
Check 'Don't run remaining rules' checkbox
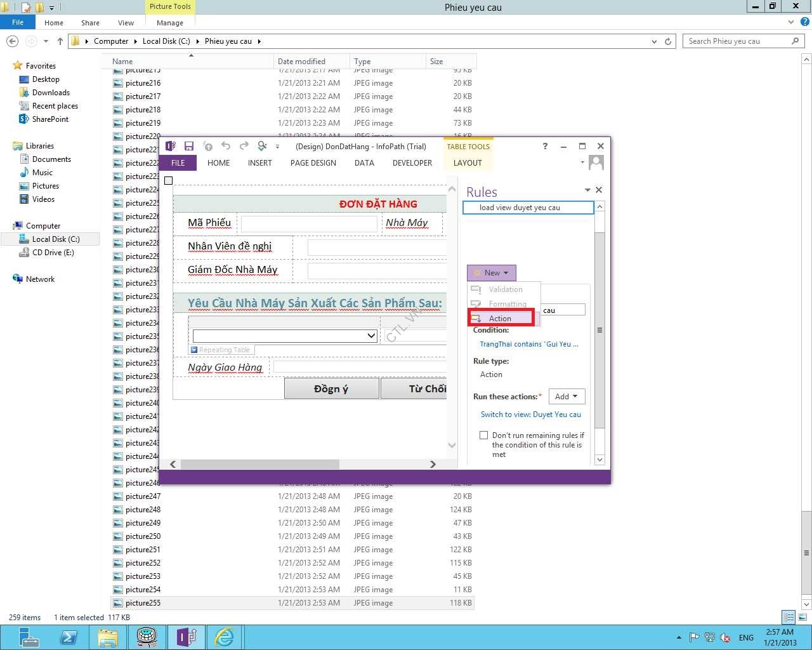coord(484,435)
